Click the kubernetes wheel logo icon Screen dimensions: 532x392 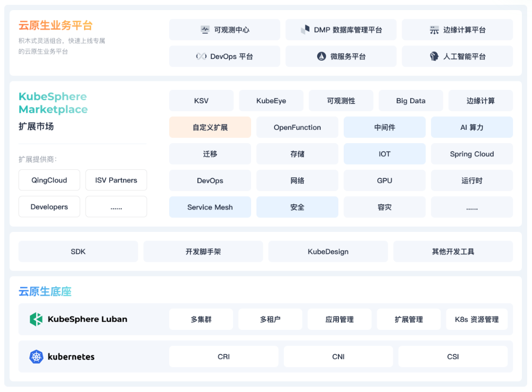pyautogui.click(x=36, y=357)
